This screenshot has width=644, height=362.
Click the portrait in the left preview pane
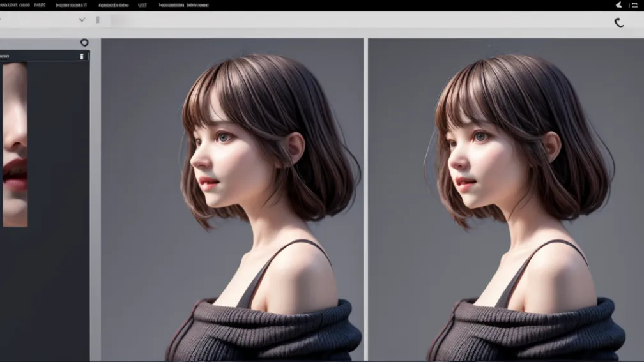233,200
